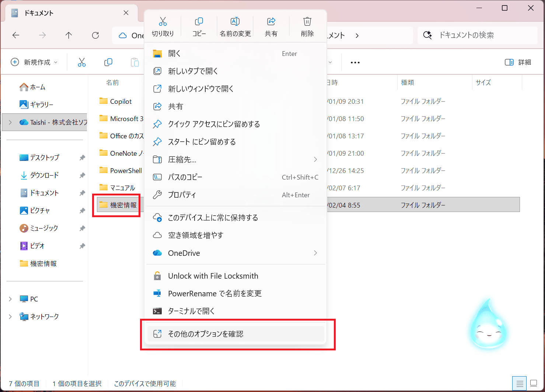Viewport: 545px width, 392px height.
Task: Click the ドキュメントの検索 search box
Action: [x=478, y=35]
